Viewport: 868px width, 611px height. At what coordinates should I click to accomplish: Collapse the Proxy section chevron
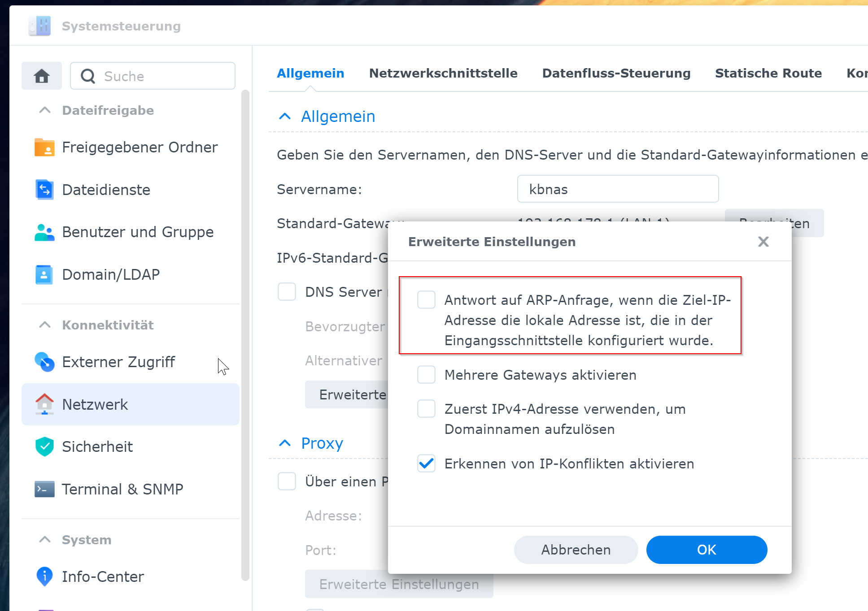pos(285,443)
